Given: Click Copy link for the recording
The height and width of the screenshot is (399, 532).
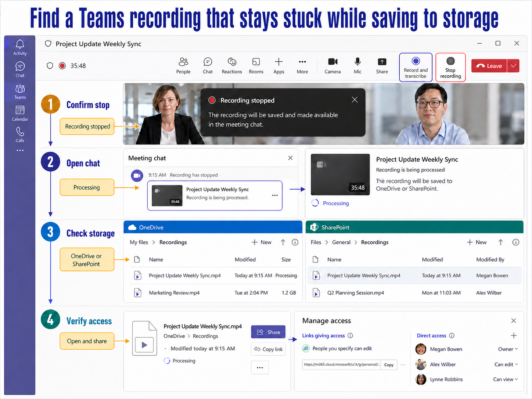Looking at the screenshot, I should point(268,349).
